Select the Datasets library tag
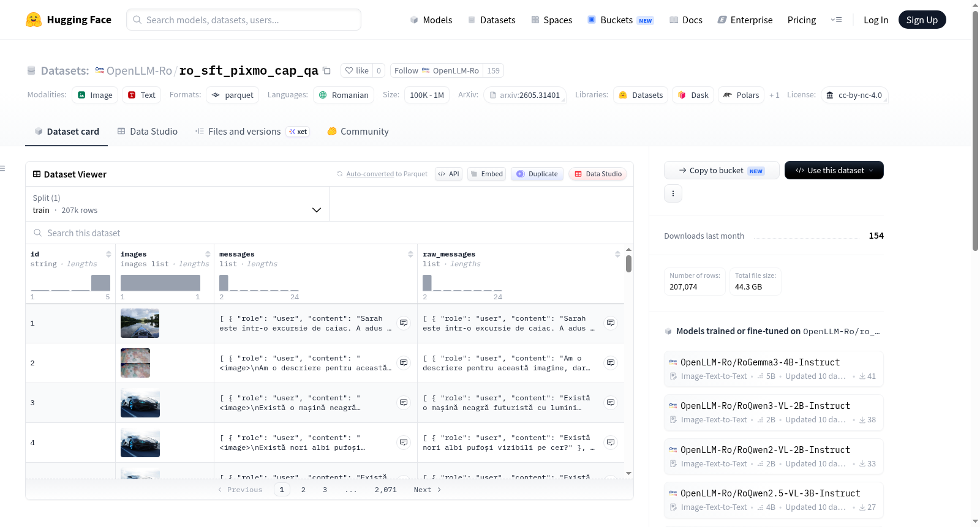Image resolution: width=980 pixels, height=527 pixels. (641, 95)
